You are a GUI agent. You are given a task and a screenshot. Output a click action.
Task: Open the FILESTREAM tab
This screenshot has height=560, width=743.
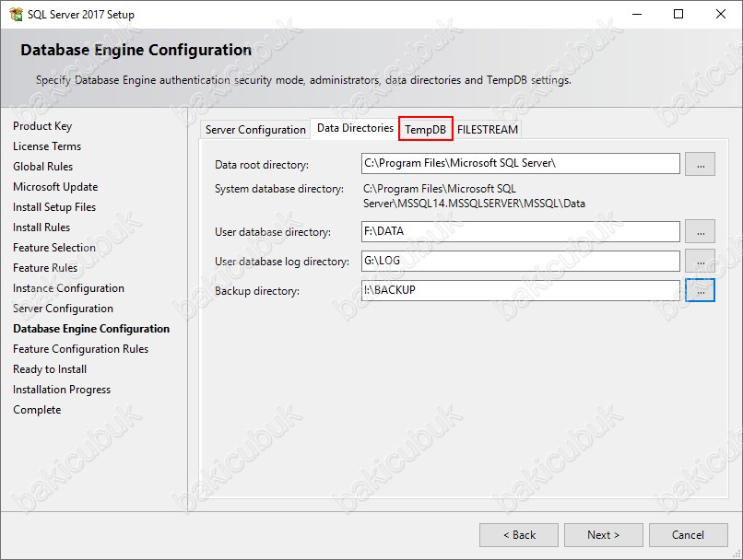(x=488, y=130)
